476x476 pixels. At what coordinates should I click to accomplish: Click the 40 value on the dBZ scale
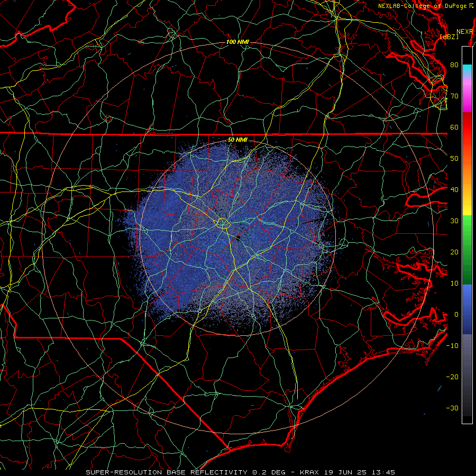coord(454,190)
